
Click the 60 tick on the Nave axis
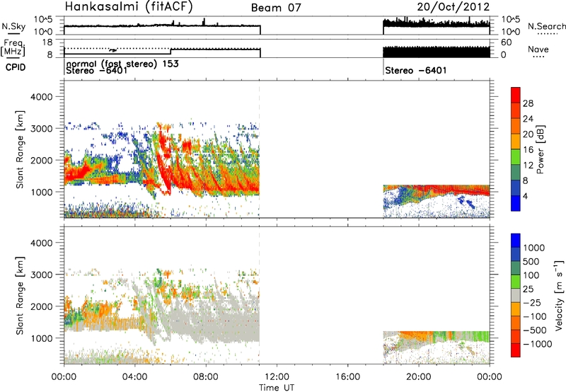pyautogui.click(x=506, y=42)
